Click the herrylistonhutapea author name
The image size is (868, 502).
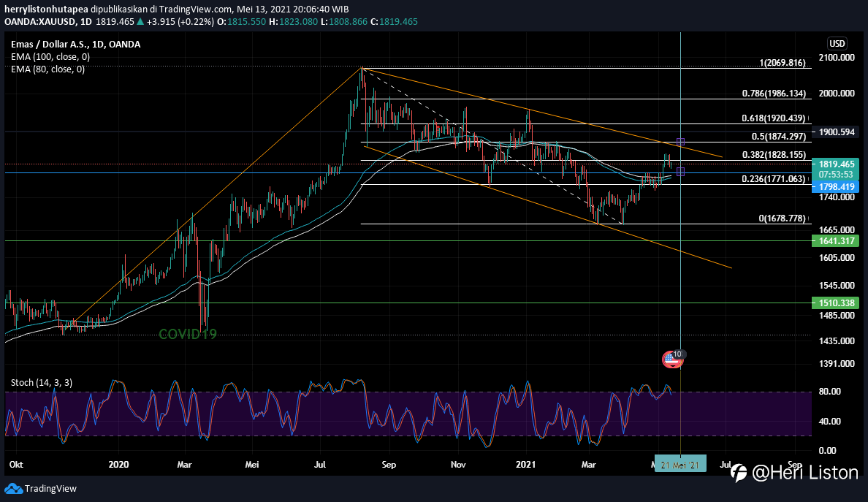point(47,9)
